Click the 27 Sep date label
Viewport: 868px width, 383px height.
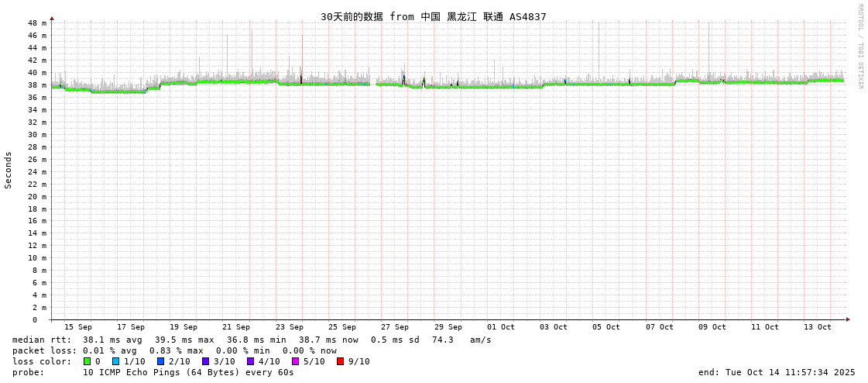(395, 327)
